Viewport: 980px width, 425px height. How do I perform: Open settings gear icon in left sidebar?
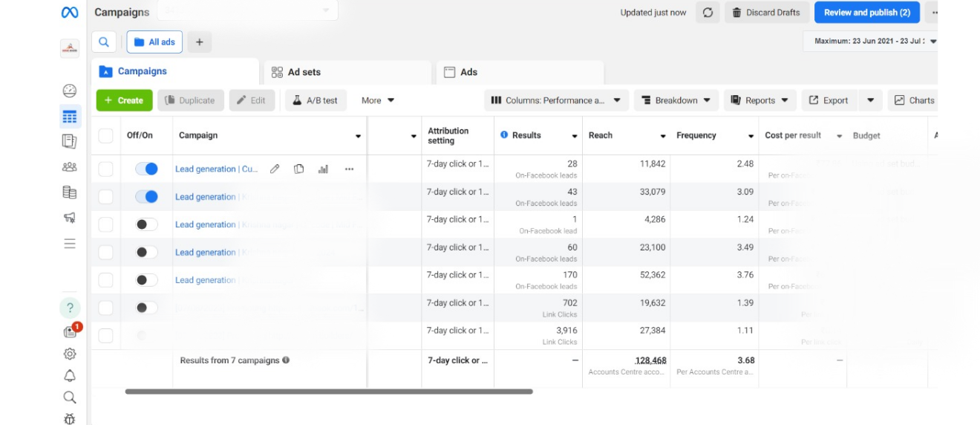point(70,354)
